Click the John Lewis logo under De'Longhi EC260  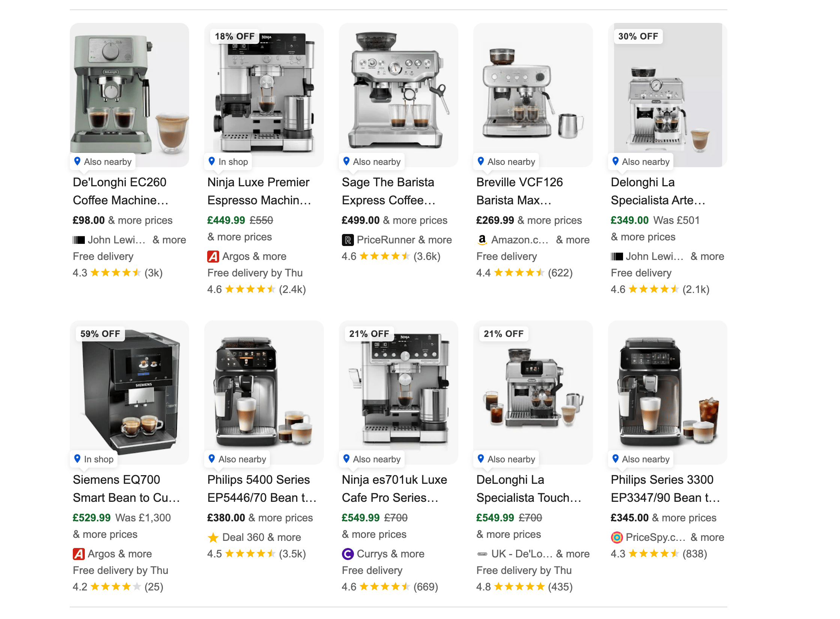coord(79,240)
